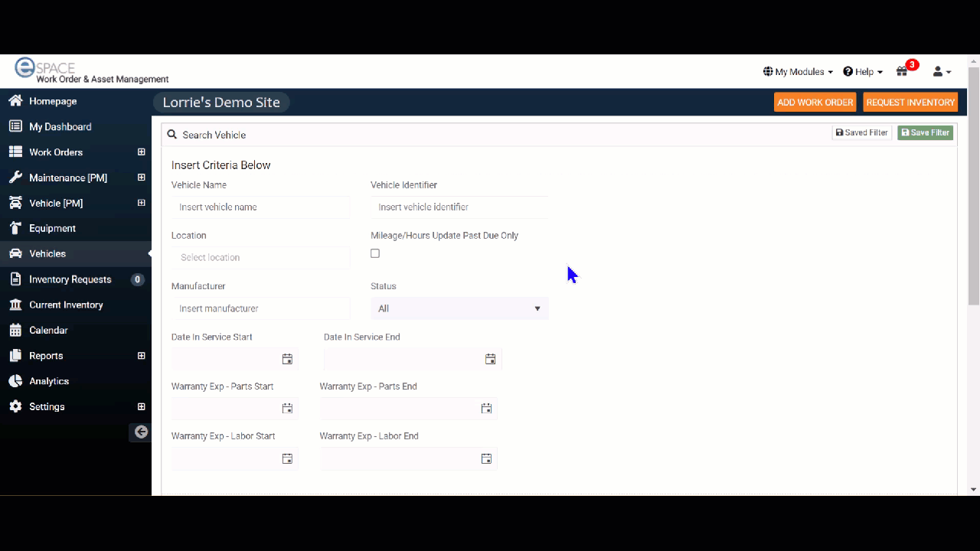Click the Settings gear icon
The height and width of the screenshot is (551, 980).
coord(15,406)
